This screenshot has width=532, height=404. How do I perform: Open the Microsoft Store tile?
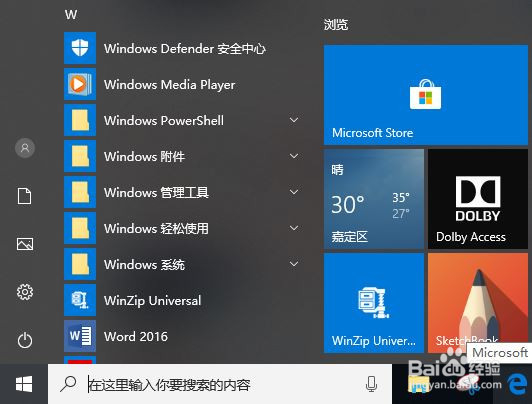(x=426, y=95)
